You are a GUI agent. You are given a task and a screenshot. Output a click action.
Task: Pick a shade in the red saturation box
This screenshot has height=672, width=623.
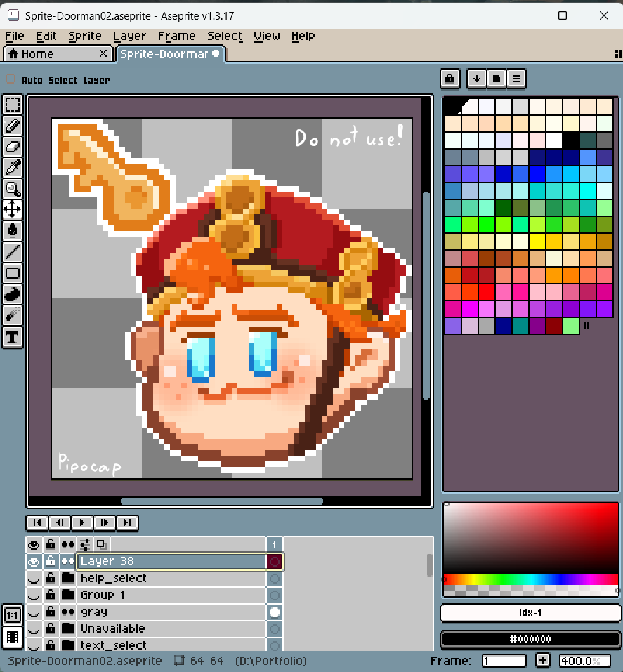(x=531, y=538)
